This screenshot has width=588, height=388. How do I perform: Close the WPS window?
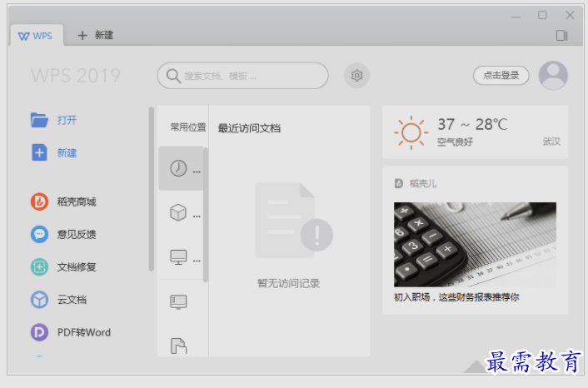click(x=570, y=15)
